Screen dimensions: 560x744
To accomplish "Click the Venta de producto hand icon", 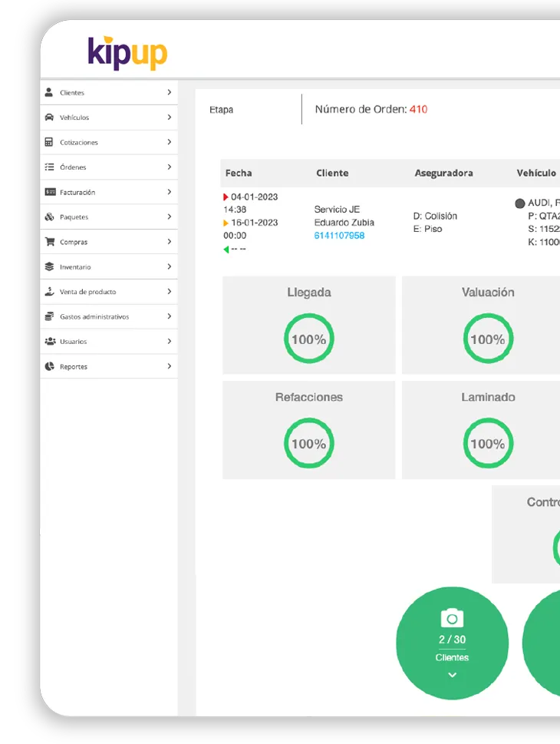I will pos(49,291).
